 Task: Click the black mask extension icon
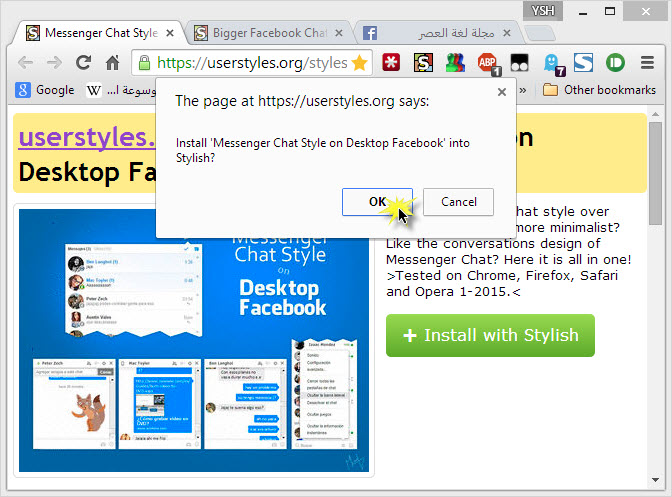click(519, 63)
